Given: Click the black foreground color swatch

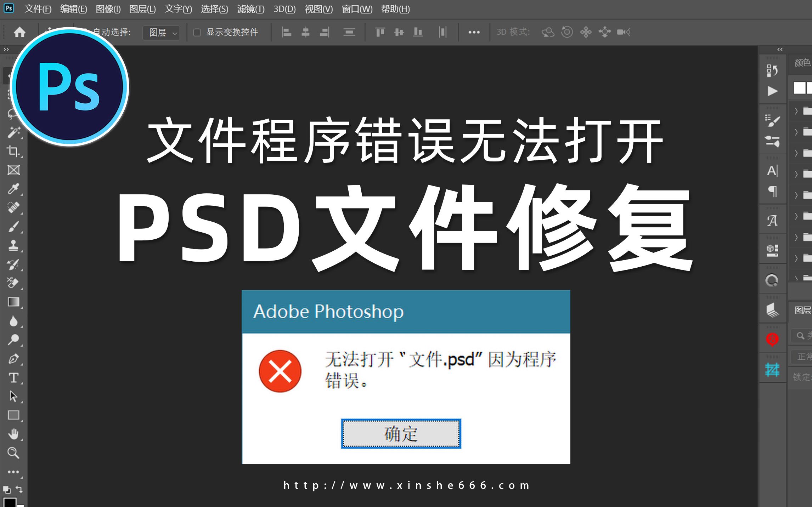Looking at the screenshot, I should click(x=9, y=502).
